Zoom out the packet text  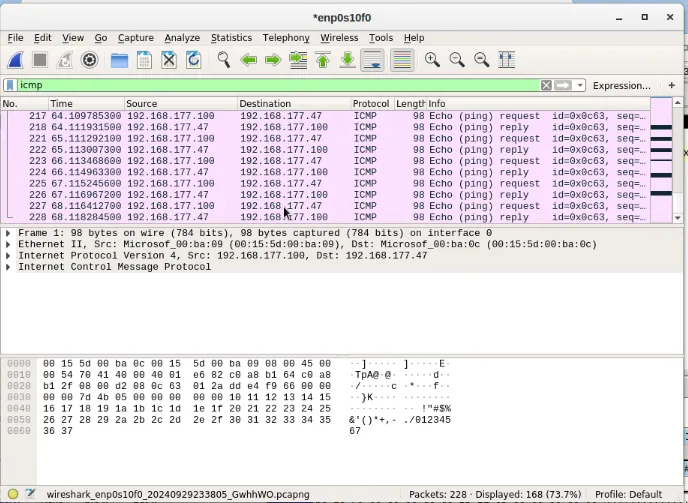tap(457, 60)
